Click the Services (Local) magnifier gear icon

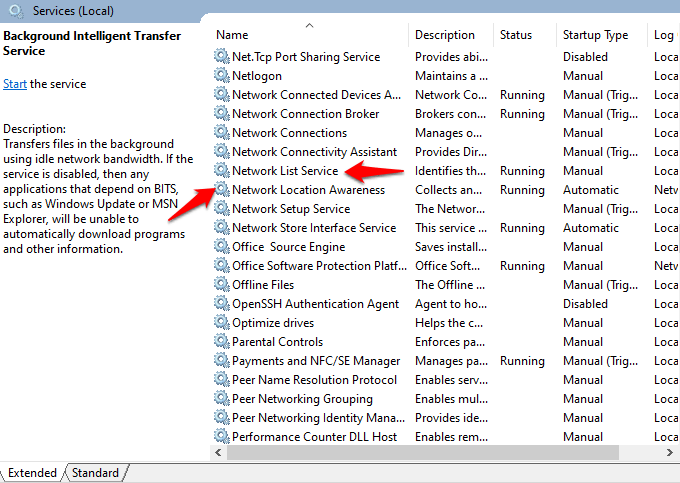tap(16, 11)
